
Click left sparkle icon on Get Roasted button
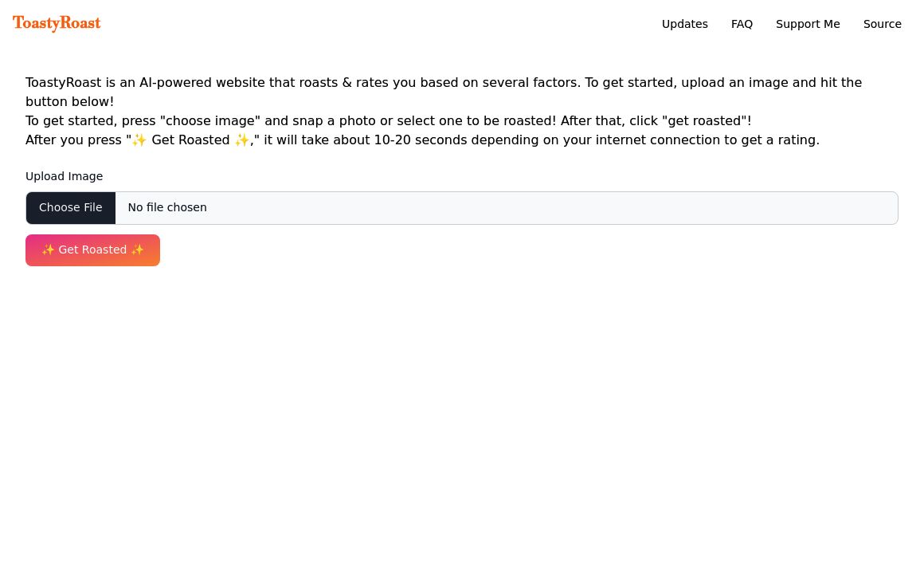coord(48,250)
